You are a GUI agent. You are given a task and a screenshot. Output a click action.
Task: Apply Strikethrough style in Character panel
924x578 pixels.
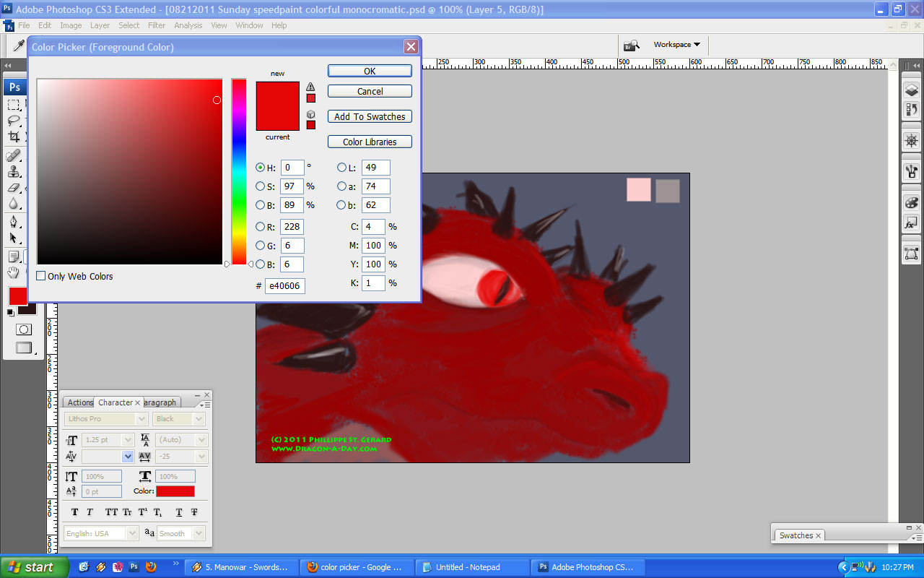click(195, 512)
